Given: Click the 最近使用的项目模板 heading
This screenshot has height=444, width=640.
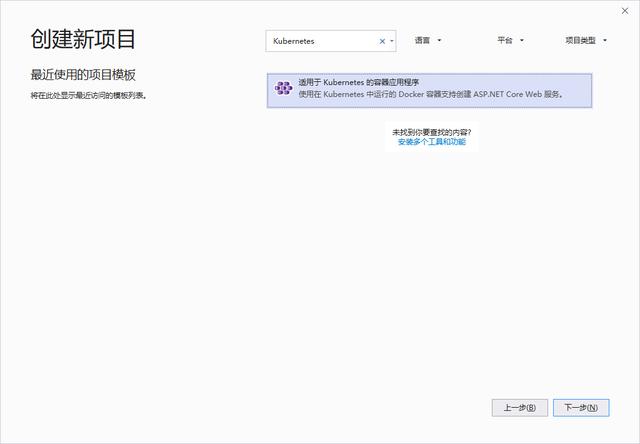Looking at the screenshot, I should click(83, 75).
